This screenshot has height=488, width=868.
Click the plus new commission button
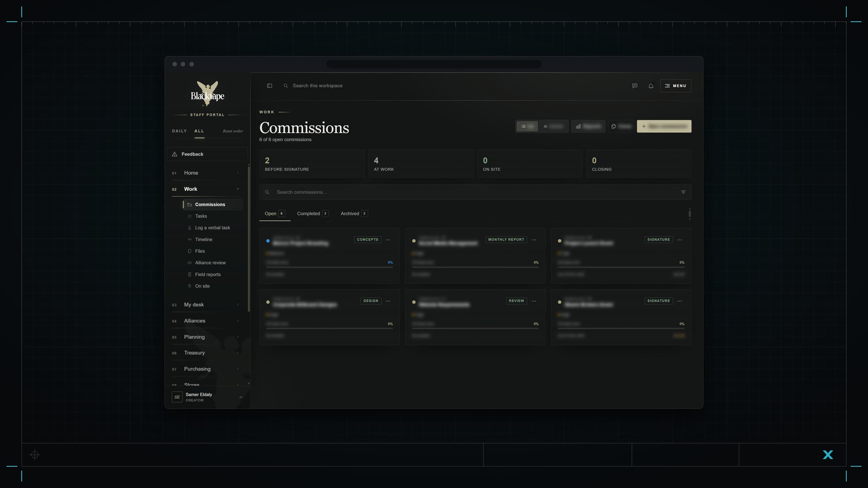(664, 126)
